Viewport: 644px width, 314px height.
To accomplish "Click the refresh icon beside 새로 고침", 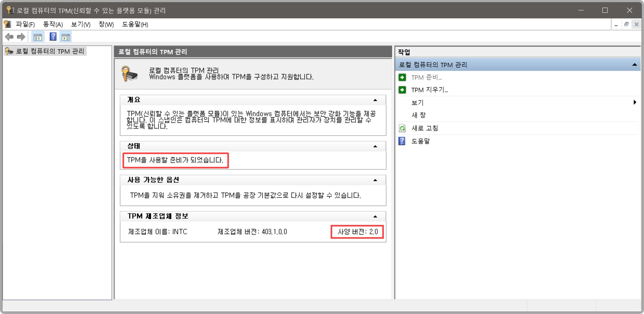I will tap(402, 128).
